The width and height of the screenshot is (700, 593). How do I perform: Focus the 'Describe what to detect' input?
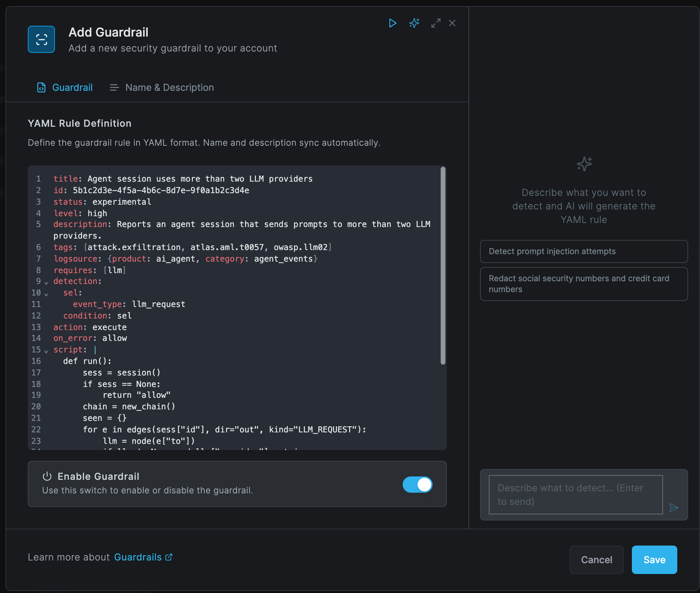[576, 495]
